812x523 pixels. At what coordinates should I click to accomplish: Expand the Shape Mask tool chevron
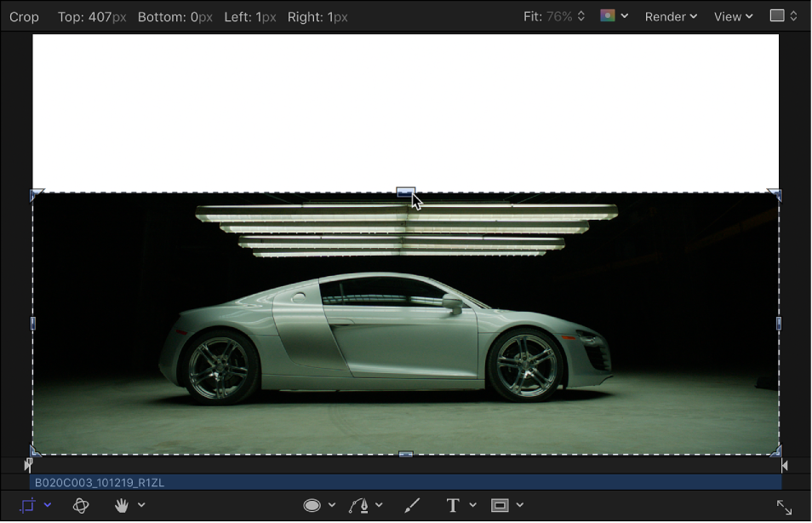coord(331,504)
